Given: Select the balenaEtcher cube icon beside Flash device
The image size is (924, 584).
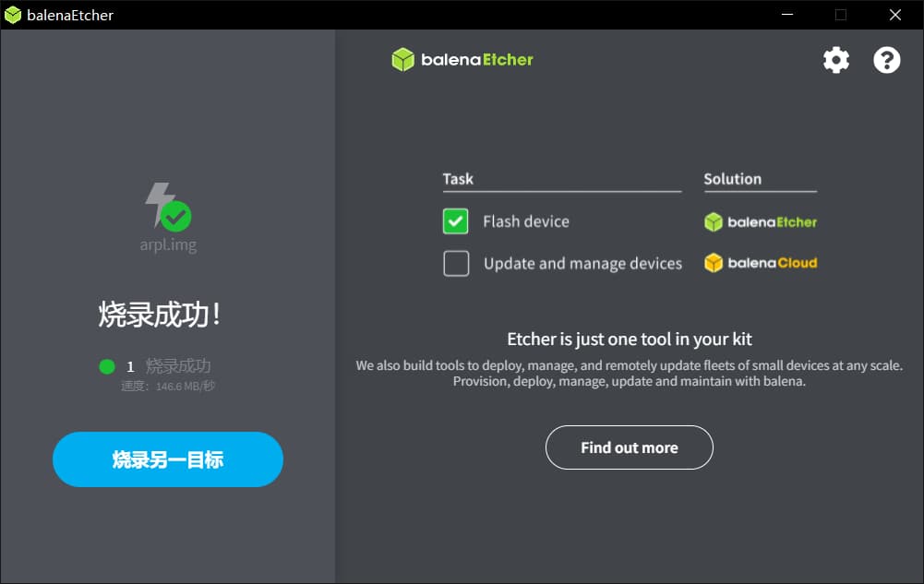Looking at the screenshot, I should coord(713,221).
